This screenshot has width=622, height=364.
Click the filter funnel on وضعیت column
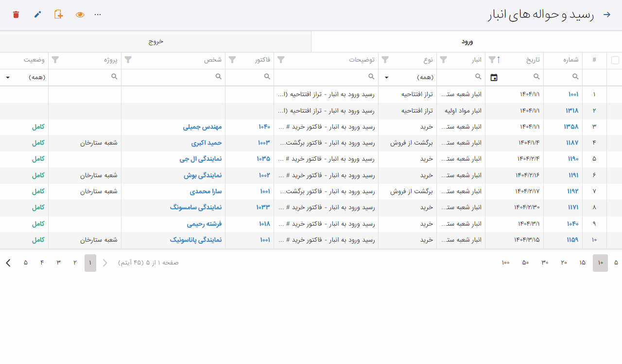pyautogui.click(x=55, y=60)
